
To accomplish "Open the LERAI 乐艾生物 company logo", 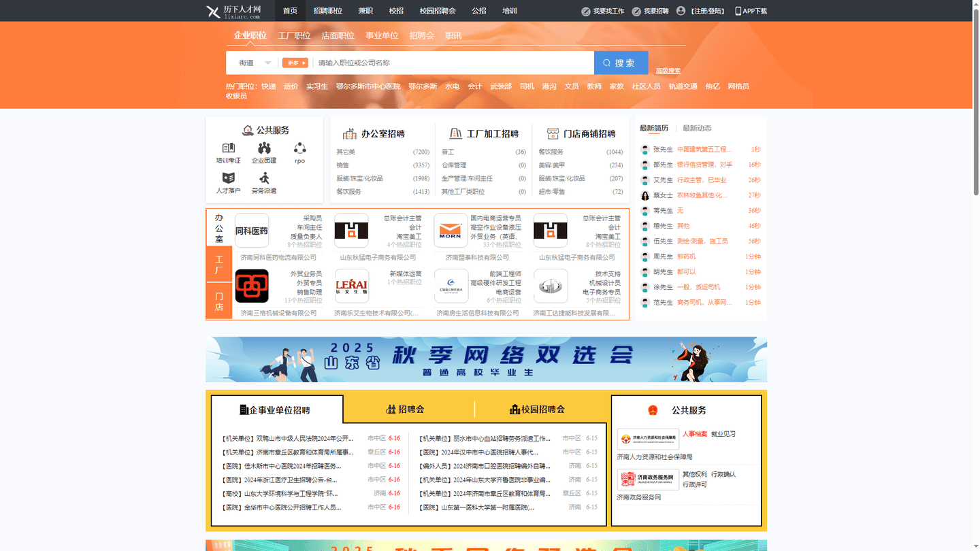I will [x=352, y=286].
